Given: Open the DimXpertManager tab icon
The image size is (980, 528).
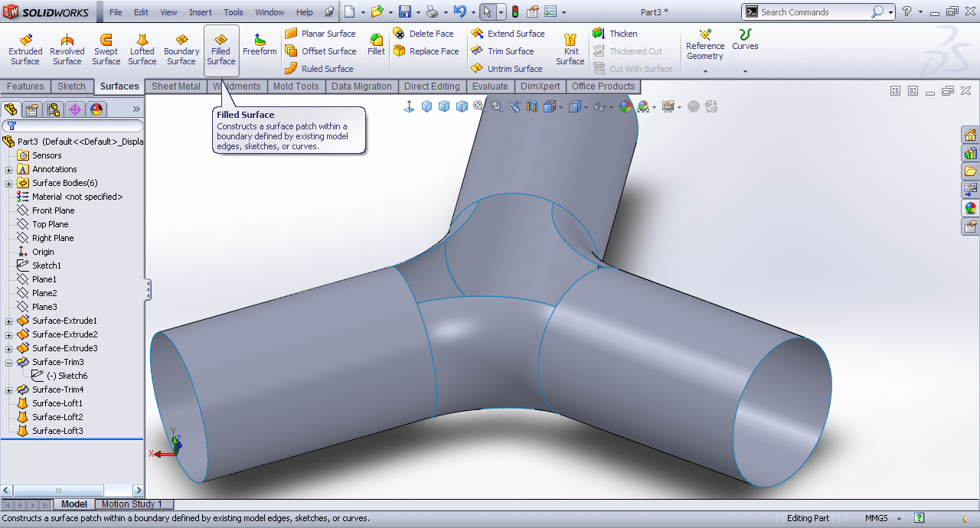Looking at the screenshot, I should (75, 109).
